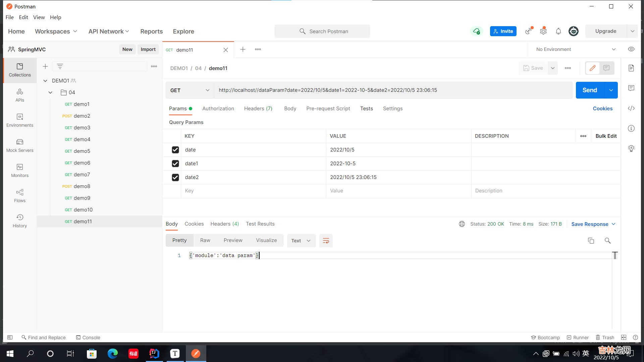Open the Monitors sidebar panel

tap(20, 171)
